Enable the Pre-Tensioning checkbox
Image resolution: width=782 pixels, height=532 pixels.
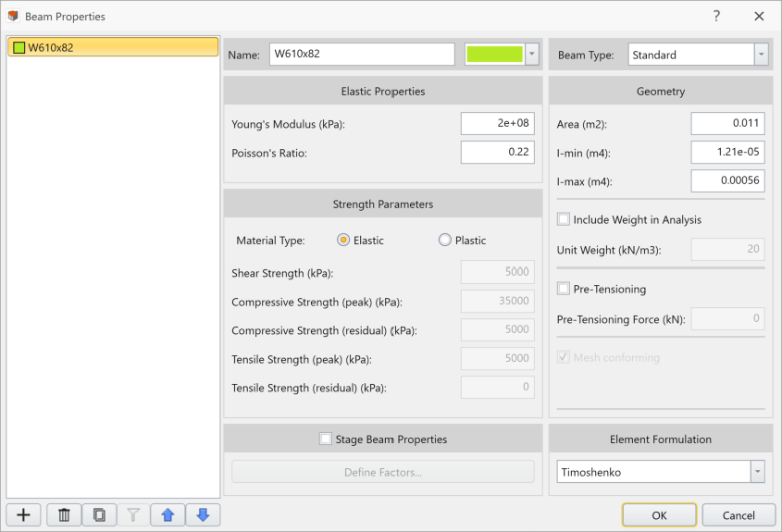click(564, 288)
